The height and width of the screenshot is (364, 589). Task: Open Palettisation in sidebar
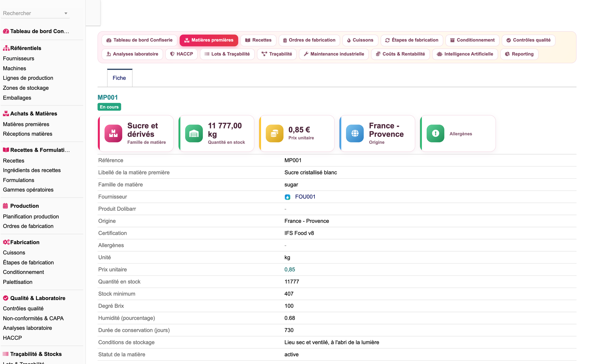click(18, 282)
